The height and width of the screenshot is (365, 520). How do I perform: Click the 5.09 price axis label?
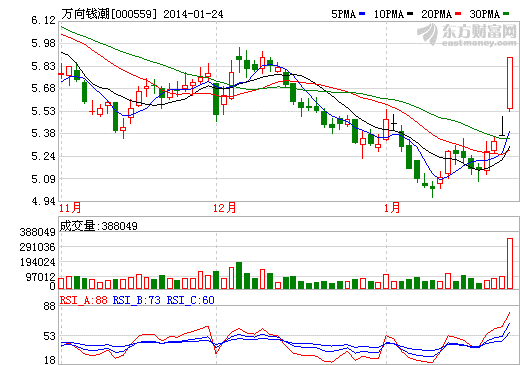point(43,179)
